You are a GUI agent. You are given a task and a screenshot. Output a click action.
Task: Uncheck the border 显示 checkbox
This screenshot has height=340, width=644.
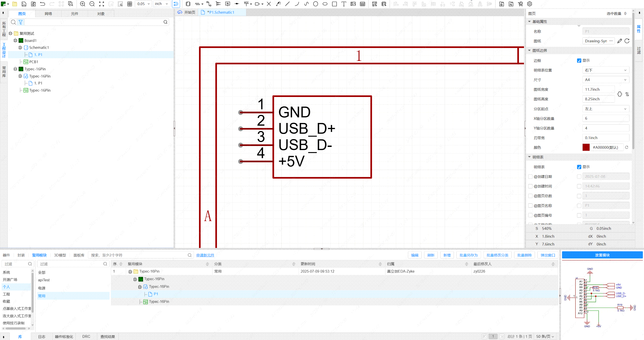tap(579, 60)
